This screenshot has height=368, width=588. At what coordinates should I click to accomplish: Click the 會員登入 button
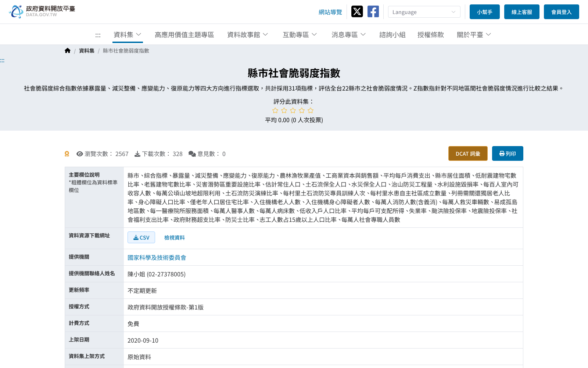coord(562,12)
